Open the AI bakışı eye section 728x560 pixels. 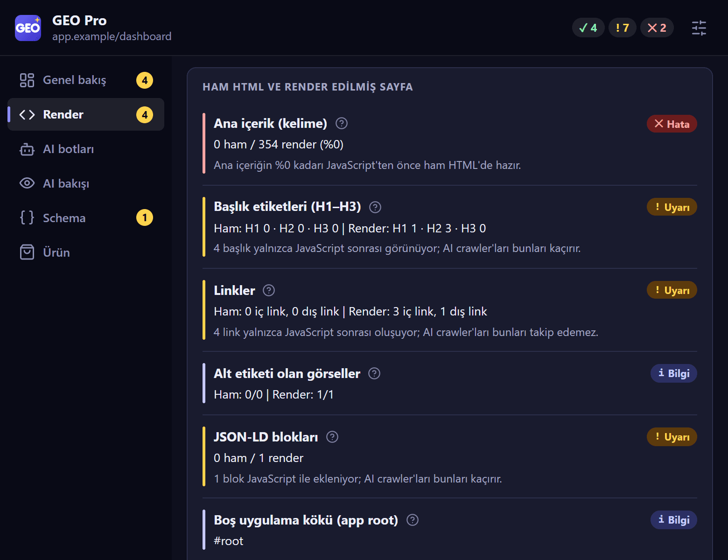(86, 183)
